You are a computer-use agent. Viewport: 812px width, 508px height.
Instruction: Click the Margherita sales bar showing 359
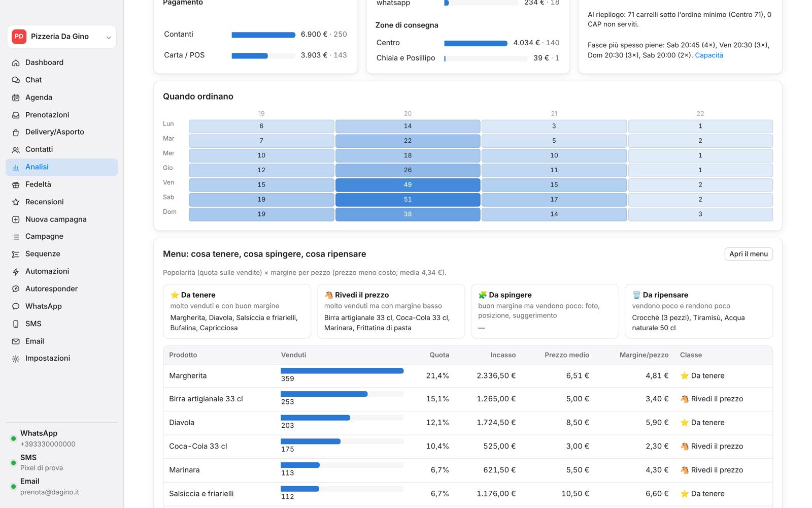[342, 371]
